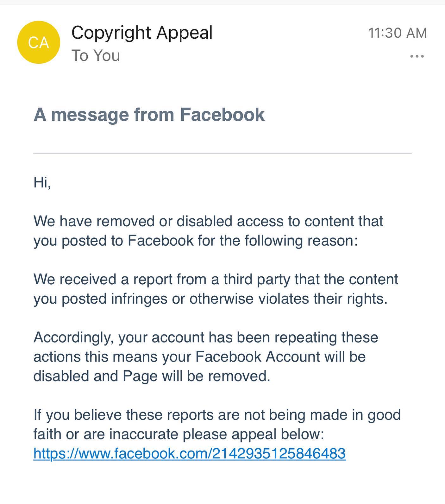Click the line 'We have removed or disabled access'
The height and width of the screenshot is (504, 445).
(208, 221)
